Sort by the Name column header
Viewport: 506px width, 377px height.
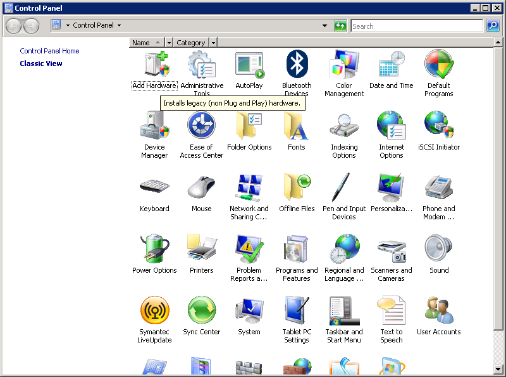(147, 42)
